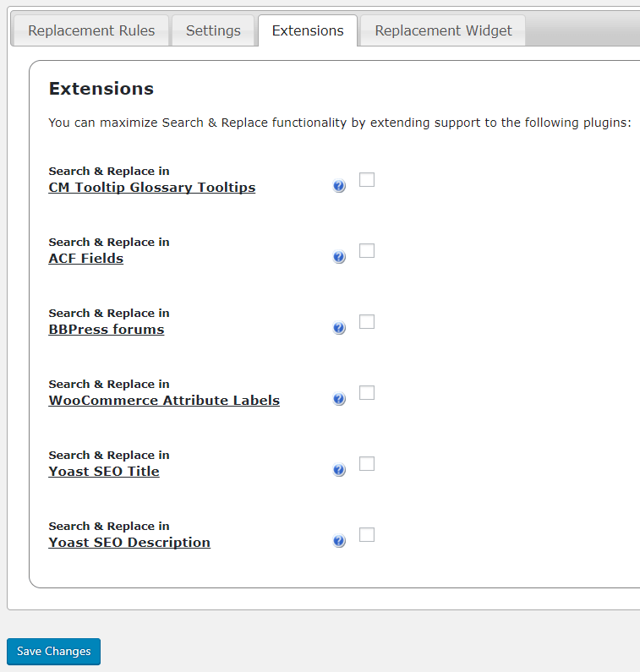Viewport: 640px width, 672px height.
Task: Click the Extensions section heading
Action: pyautogui.click(x=101, y=89)
